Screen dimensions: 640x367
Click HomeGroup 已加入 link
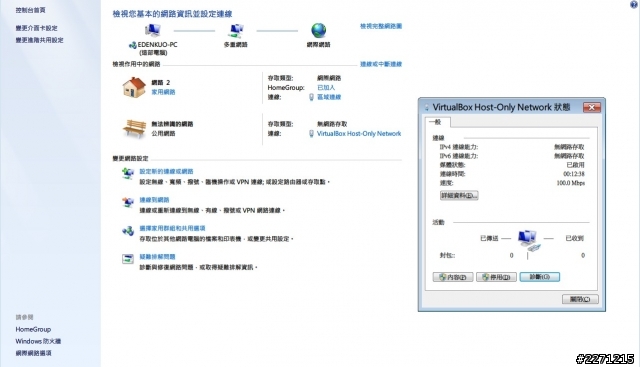click(x=326, y=87)
